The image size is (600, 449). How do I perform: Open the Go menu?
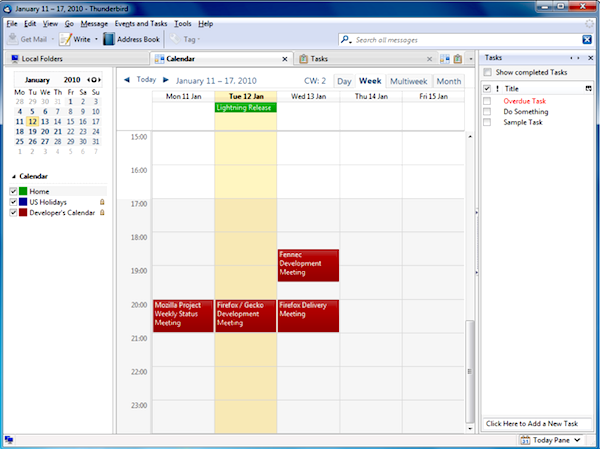[69, 24]
